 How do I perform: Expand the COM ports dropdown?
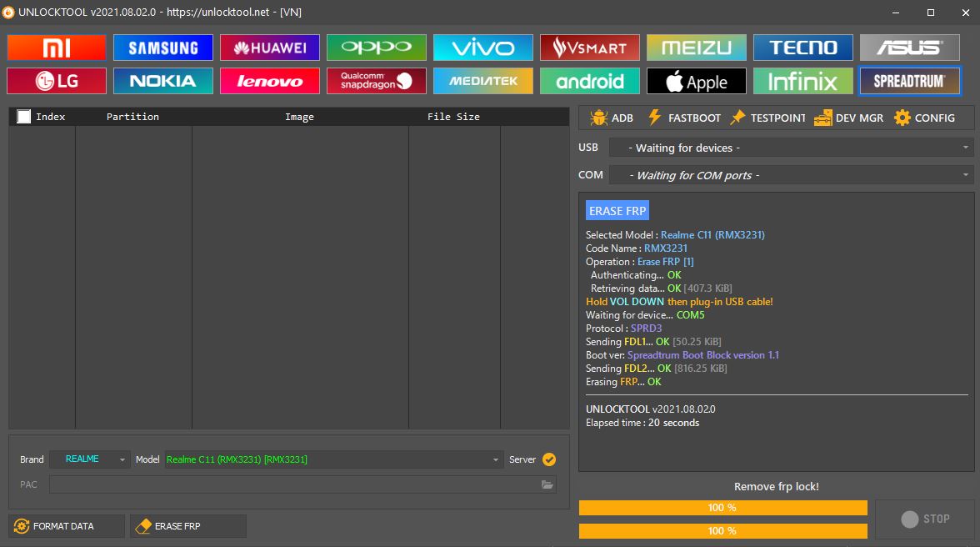[792, 175]
